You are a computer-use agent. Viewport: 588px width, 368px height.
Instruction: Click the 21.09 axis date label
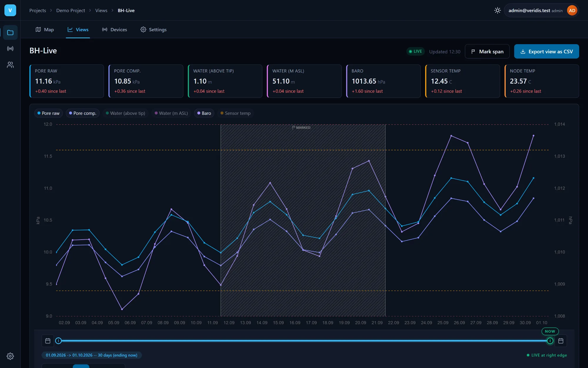[x=377, y=323]
